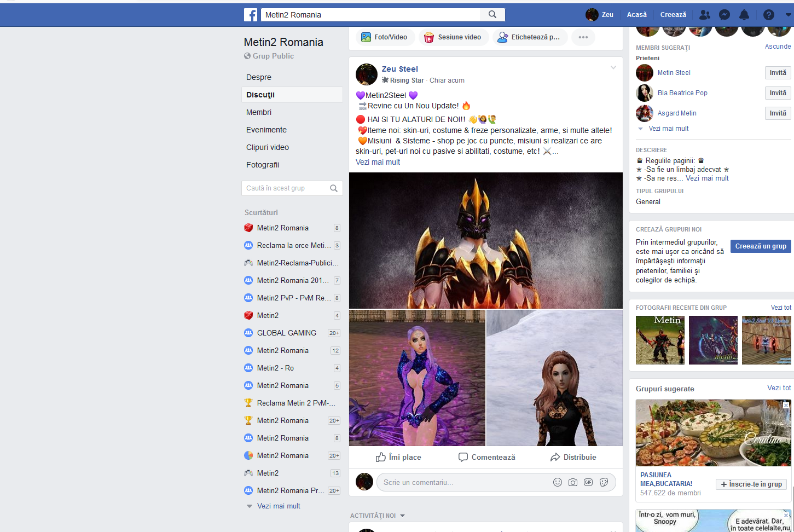794x532 pixels.
Task: Open the snowy brunette character image
Action: tap(555, 378)
